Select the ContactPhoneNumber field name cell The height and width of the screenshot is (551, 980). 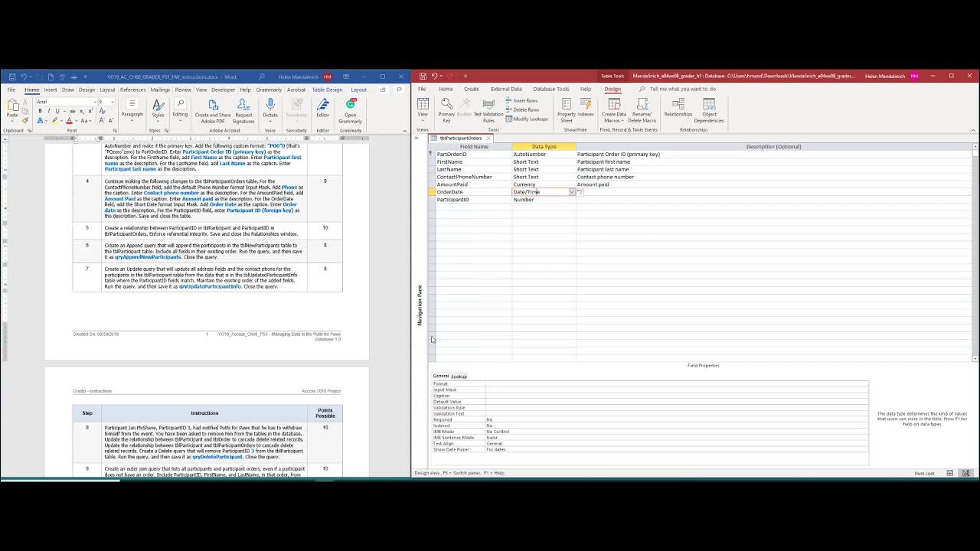(473, 177)
